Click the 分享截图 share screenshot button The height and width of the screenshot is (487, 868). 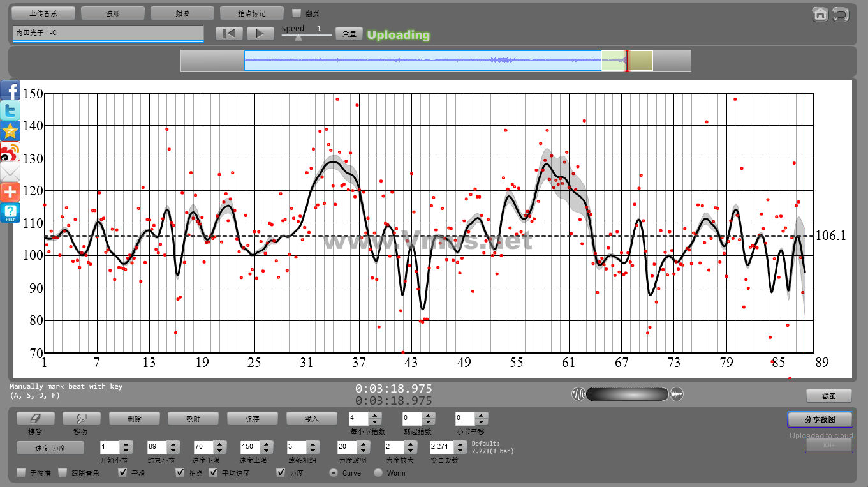pos(820,419)
